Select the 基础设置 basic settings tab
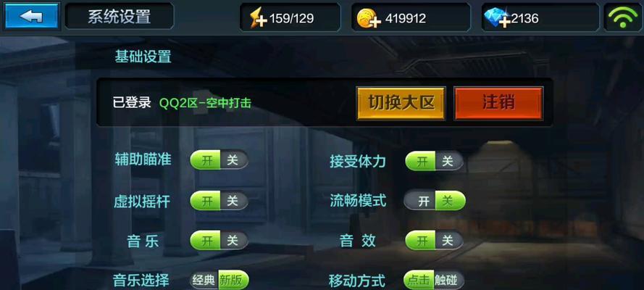The height and width of the screenshot is (290, 644). tap(143, 57)
